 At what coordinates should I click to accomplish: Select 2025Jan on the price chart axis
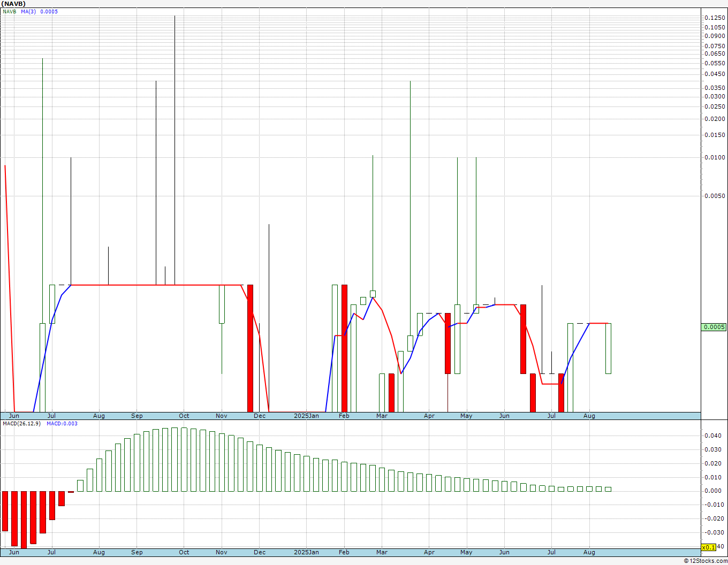pos(306,416)
